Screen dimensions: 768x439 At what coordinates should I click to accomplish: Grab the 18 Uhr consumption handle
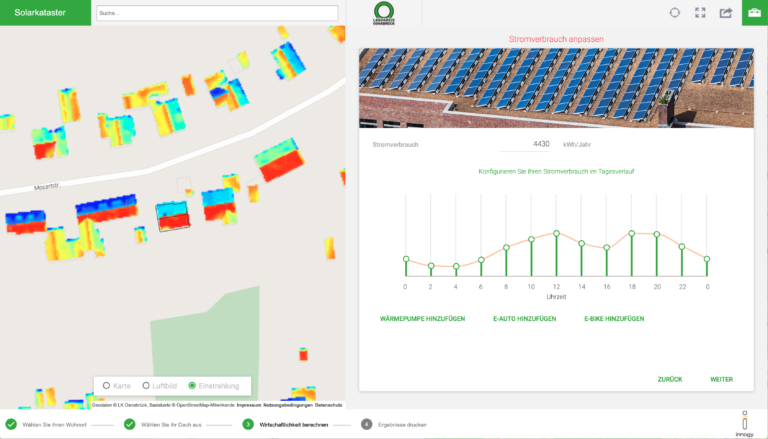(x=632, y=234)
